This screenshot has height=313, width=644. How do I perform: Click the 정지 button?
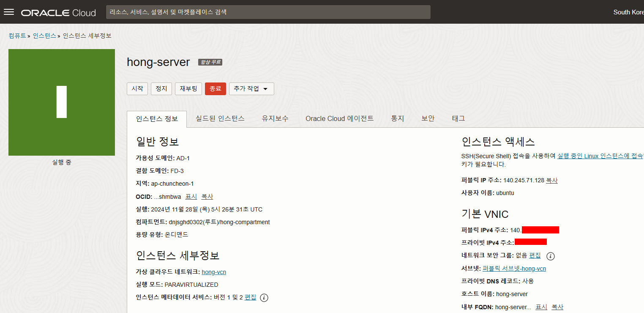pyautogui.click(x=161, y=89)
